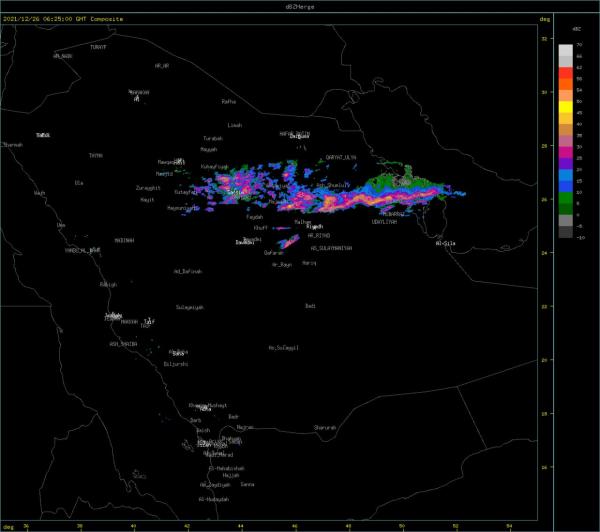This screenshot has height=532, width=600.
Task: Click the Ath_Shumluly label
Action: click(x=333, y=185)
